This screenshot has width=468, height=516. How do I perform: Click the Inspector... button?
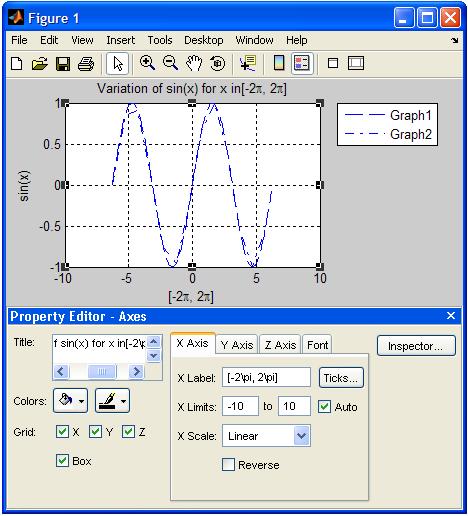point(416,346)
